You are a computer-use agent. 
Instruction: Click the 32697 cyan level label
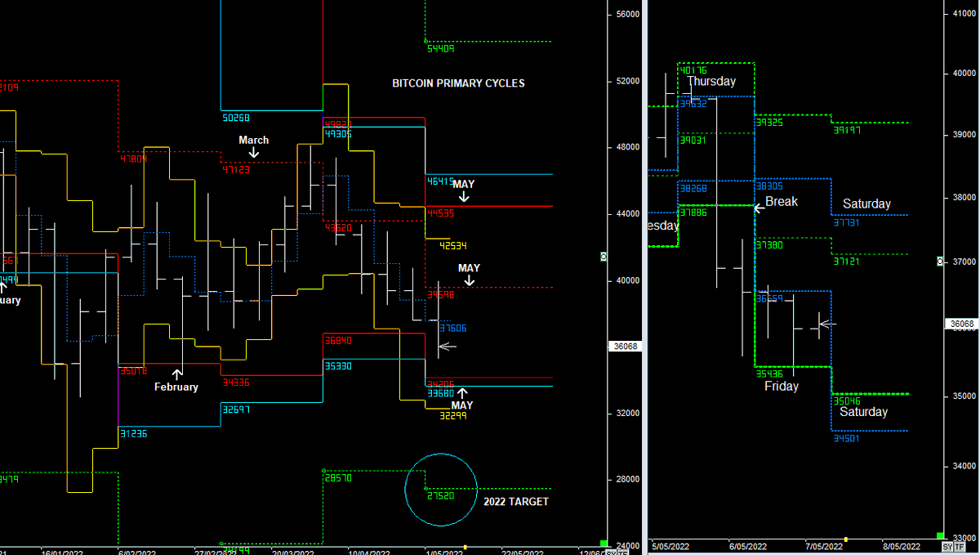(x=236, y=408)
